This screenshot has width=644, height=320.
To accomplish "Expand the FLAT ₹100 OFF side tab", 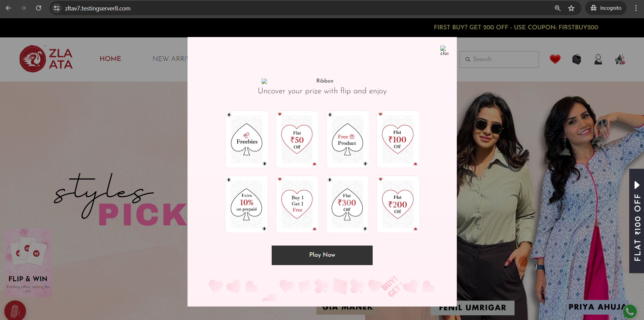I will click(637, 221).
